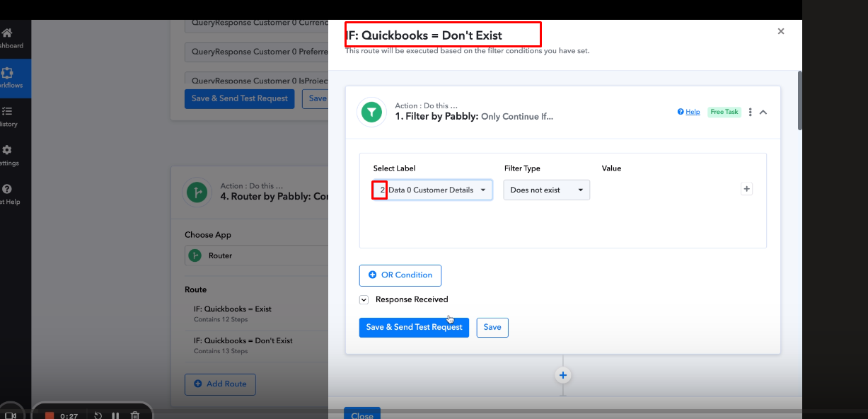Click Save button in the route panel
868x419 pixels.
click(492, 327)
